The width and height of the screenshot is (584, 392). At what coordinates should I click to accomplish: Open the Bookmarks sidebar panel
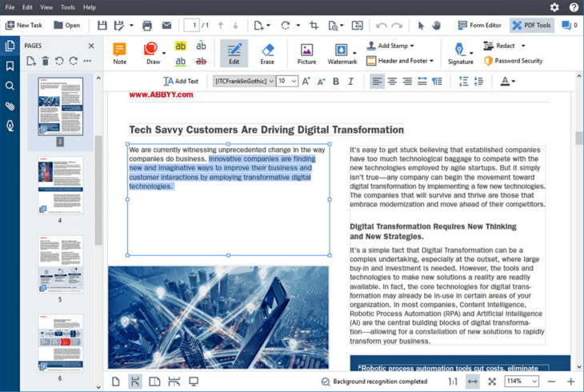[x=10, y=66]
